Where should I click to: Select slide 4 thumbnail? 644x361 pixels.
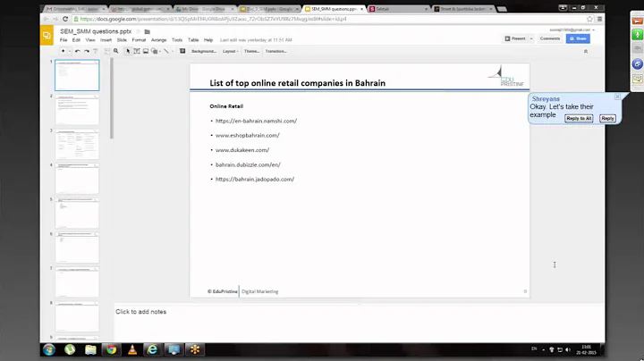[x=77, y=179]
